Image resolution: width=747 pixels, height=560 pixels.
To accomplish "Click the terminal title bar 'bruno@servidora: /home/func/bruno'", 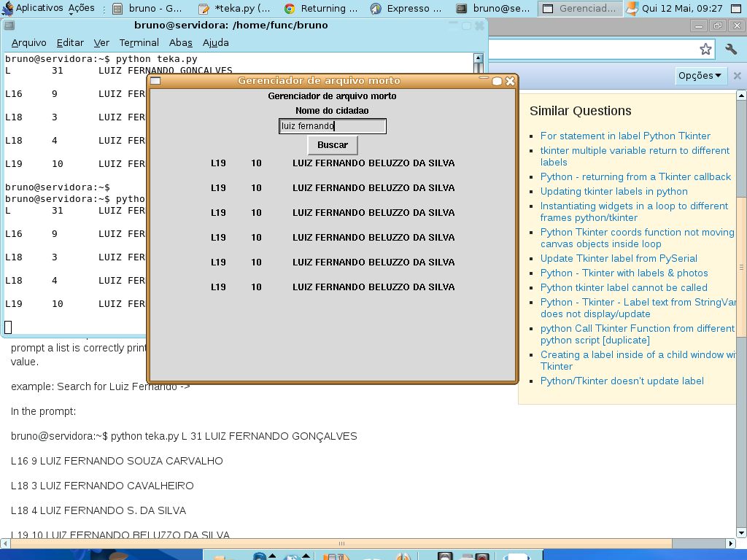I will coord(231,26).
